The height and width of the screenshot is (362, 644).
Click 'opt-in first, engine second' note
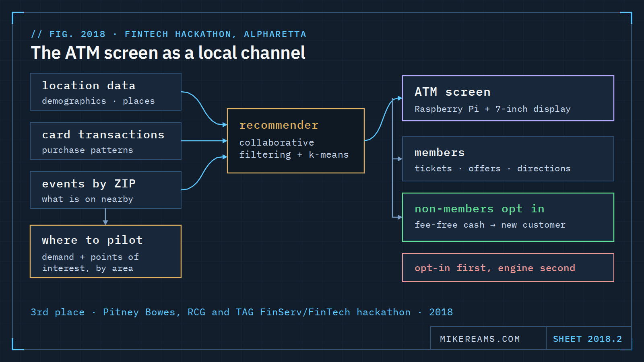pyautogui.click(x=495, y=268)
